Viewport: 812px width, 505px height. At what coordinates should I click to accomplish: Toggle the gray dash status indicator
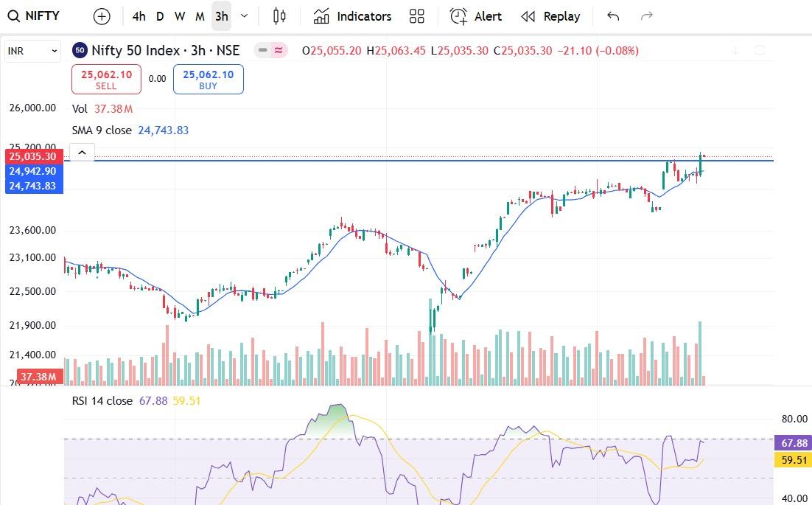click(262, 50)
